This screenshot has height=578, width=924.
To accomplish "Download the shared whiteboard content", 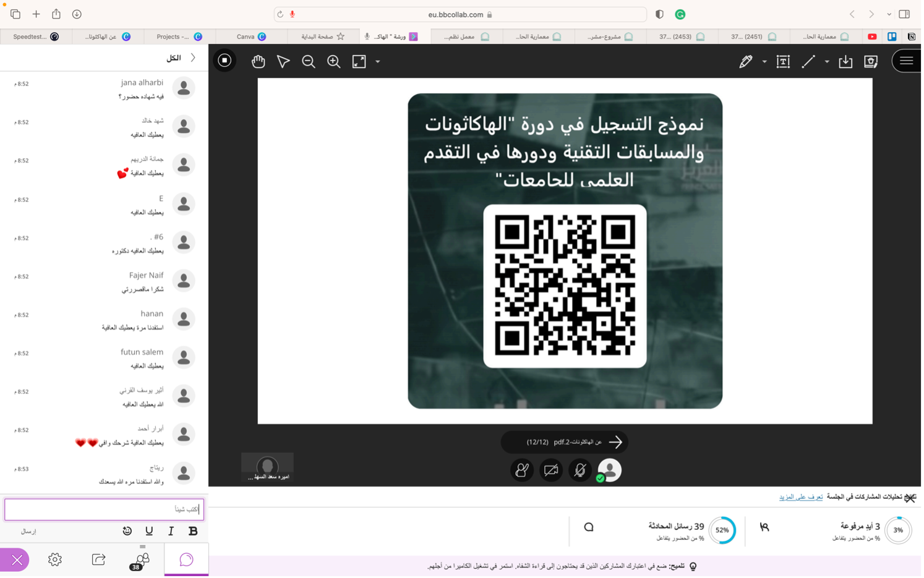I will [x=845, y=61].
